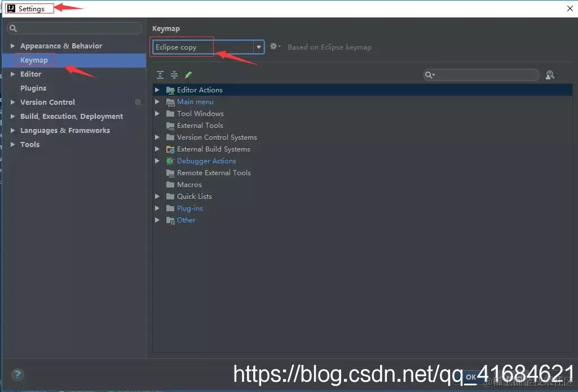Viewport: 578px width, 392px height.
Task: Select Plugins in the settings sidebar
Action: coord(74,88)
